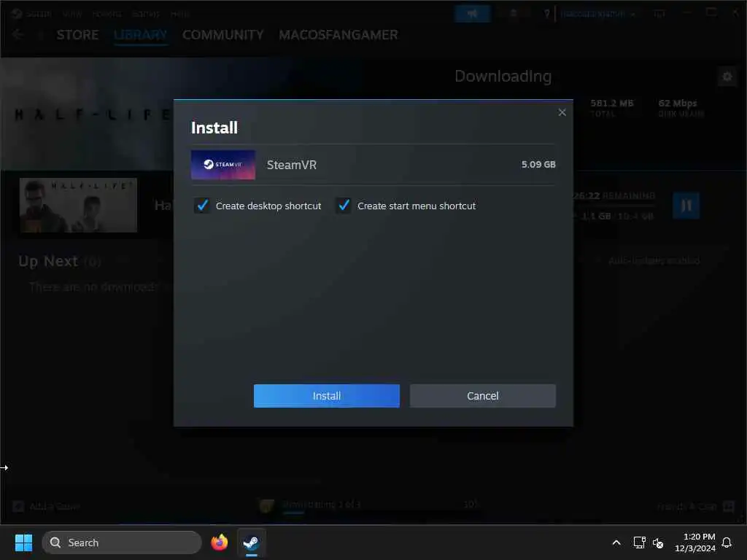Click the Steam back arrow
The image size is (747, 560).
point(18,35)
